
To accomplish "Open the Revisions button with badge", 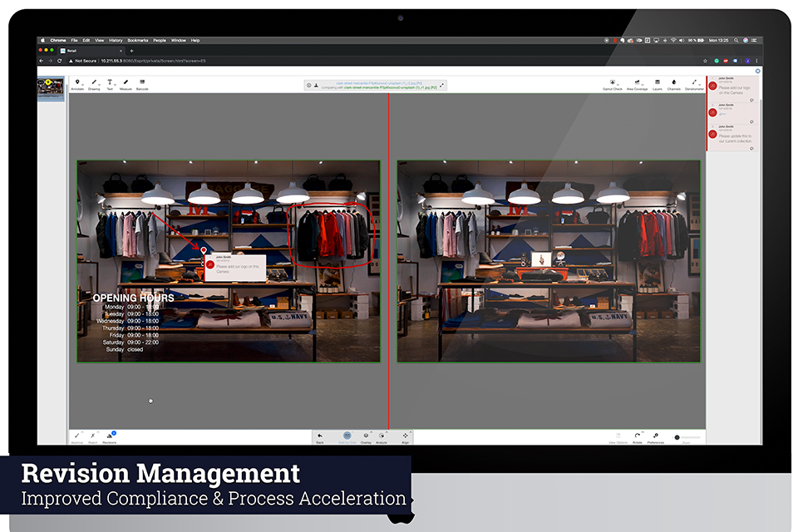I will (110, 436).
